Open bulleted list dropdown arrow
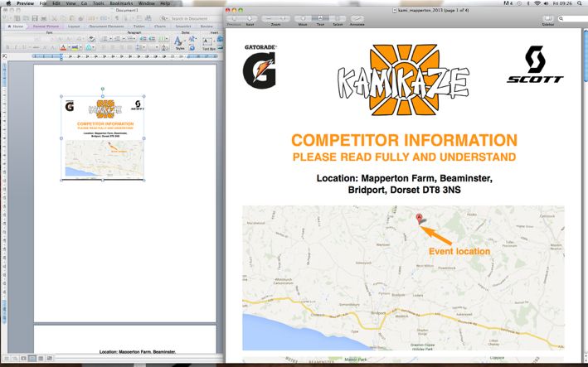This screenshot has height=367, width=588. pos(110,39)
